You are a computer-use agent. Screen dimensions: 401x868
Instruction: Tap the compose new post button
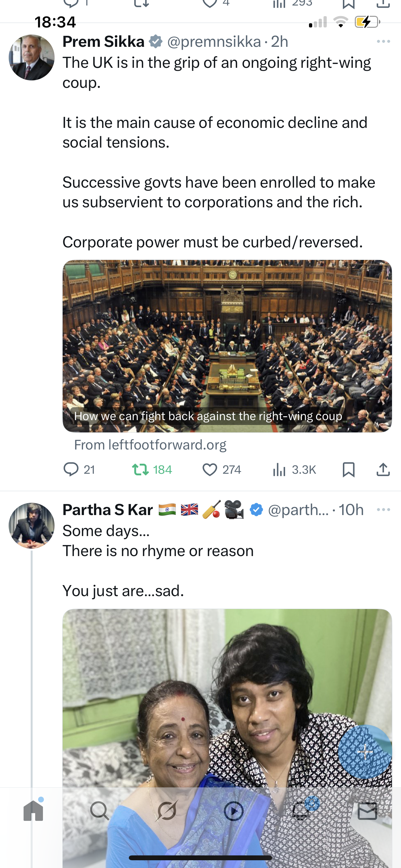365,752
